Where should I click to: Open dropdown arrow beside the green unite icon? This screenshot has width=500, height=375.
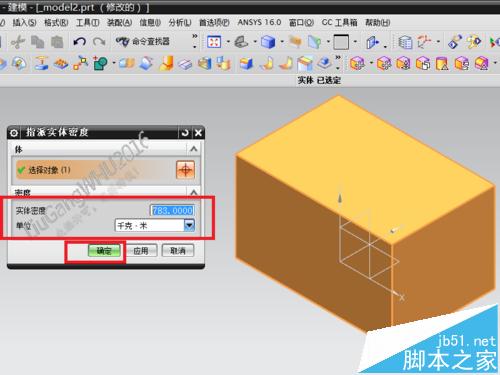pyautogui.click(x=114, y=63)
